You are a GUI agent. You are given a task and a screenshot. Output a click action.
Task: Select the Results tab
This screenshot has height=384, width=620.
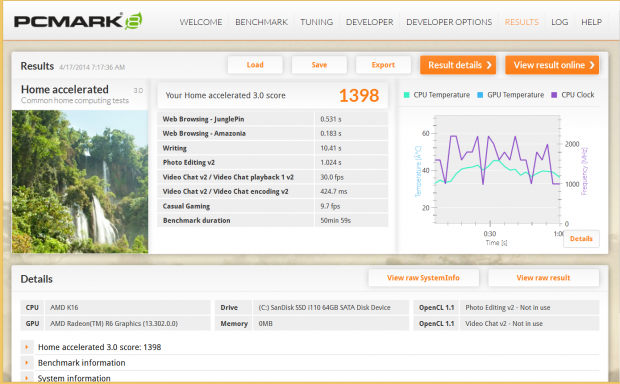(522, 22)
